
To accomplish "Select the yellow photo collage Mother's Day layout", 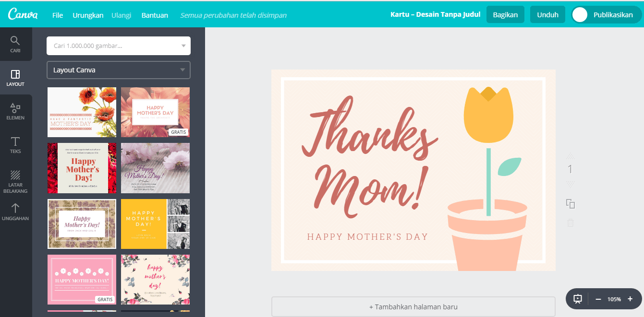I will pyautogui.click(x=155, y=224).
